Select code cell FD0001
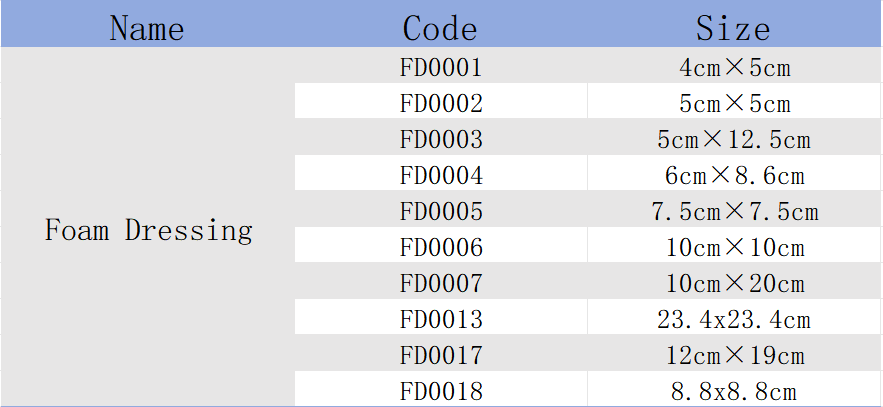 tap(441, 65)
